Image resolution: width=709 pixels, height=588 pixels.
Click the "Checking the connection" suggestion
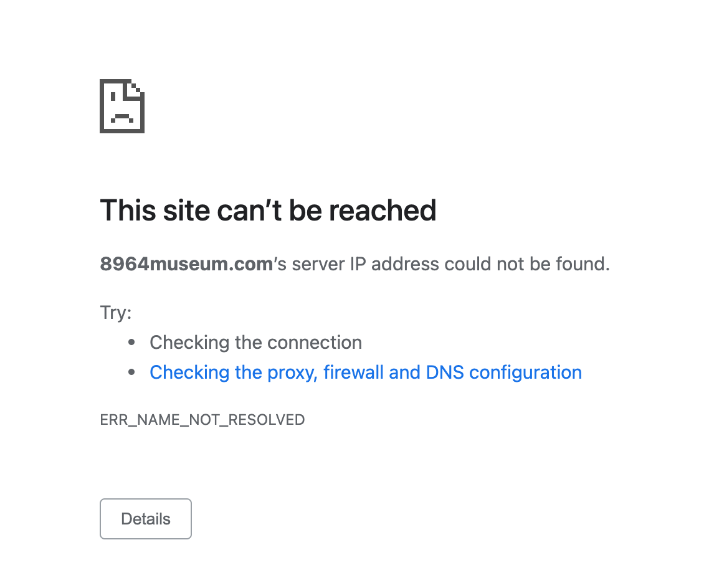(x=255, y=343)
